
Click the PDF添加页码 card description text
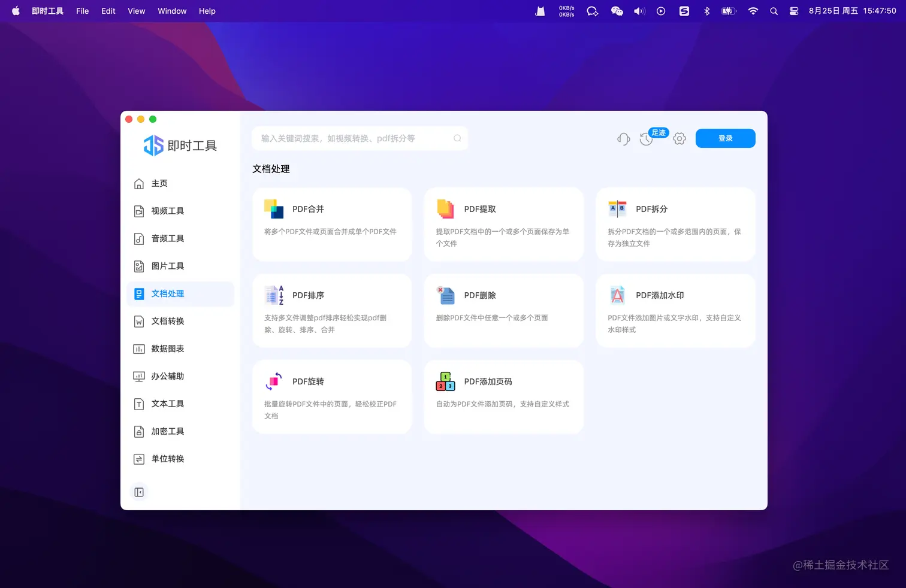pos(502,404)
